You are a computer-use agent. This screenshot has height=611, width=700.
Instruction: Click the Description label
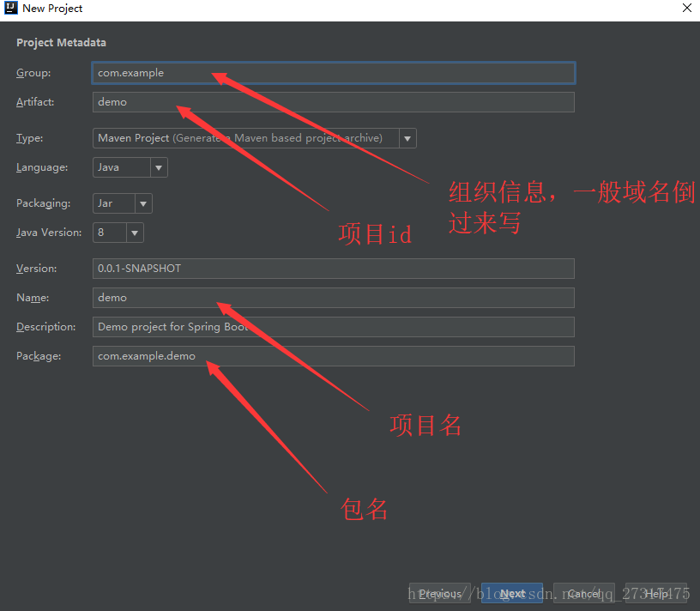46,327
